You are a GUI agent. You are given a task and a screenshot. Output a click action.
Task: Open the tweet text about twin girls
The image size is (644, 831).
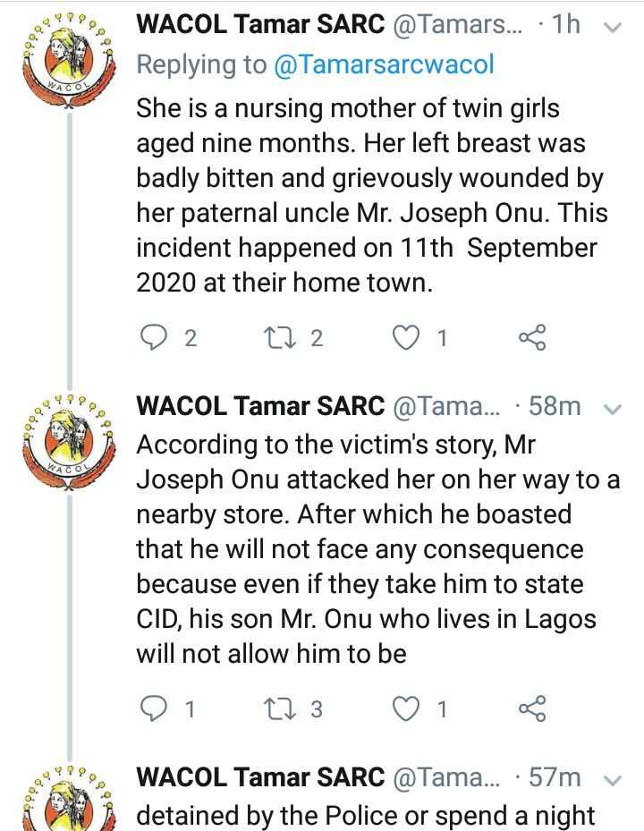[371, 196]
